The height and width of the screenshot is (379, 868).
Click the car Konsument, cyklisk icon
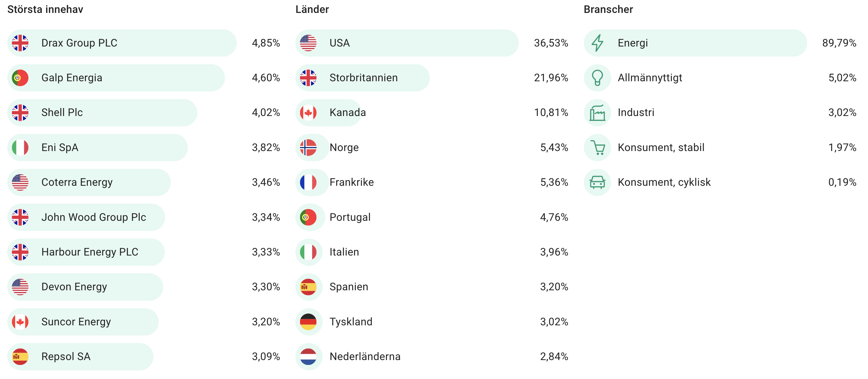point(597,182)
